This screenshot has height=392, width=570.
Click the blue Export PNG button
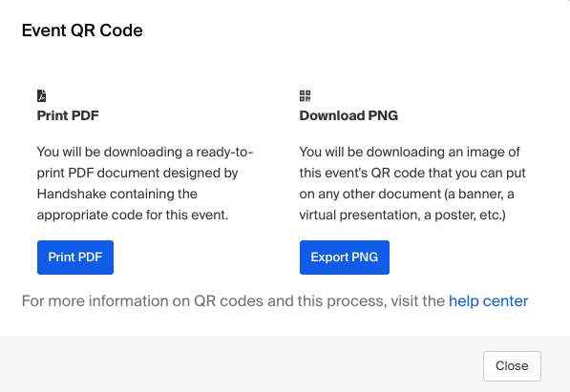click(345, 258)
